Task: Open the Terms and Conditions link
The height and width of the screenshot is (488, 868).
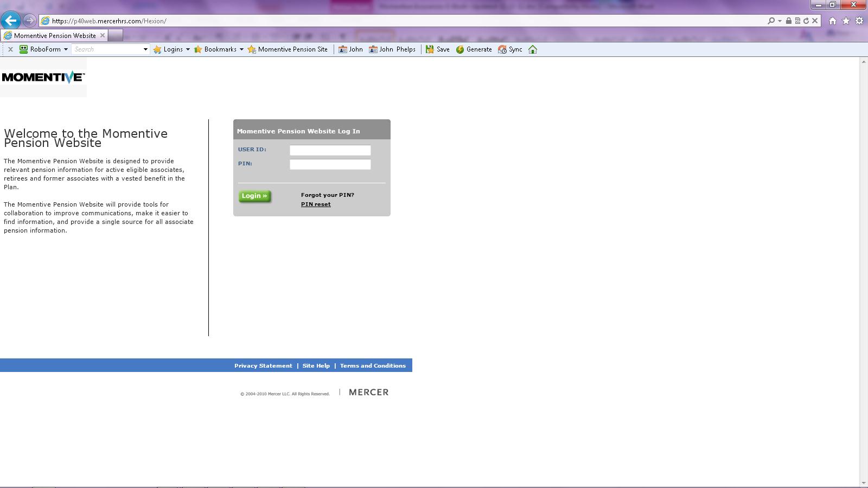Action: 373,366
